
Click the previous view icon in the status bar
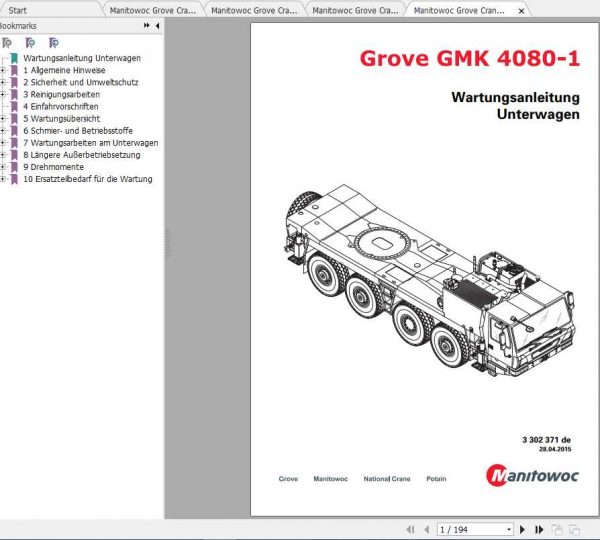[x=557, y=530]
